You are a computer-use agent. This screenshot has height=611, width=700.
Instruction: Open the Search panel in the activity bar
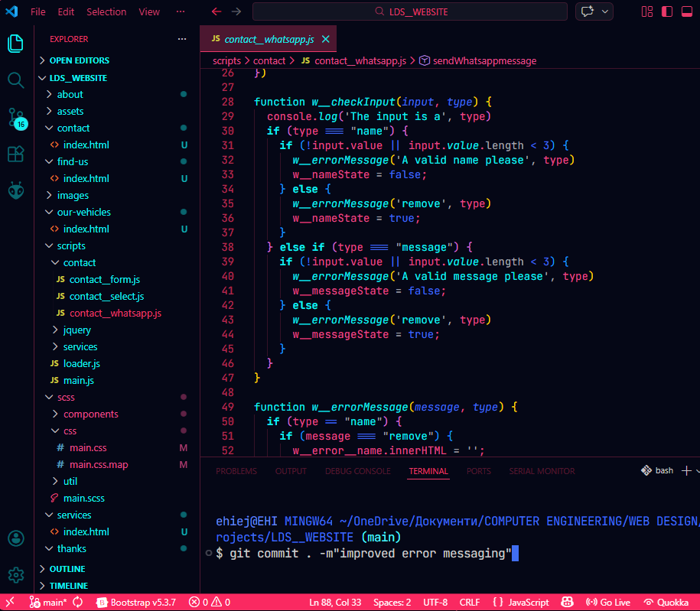pyautogui.click(x=15, y=78)
